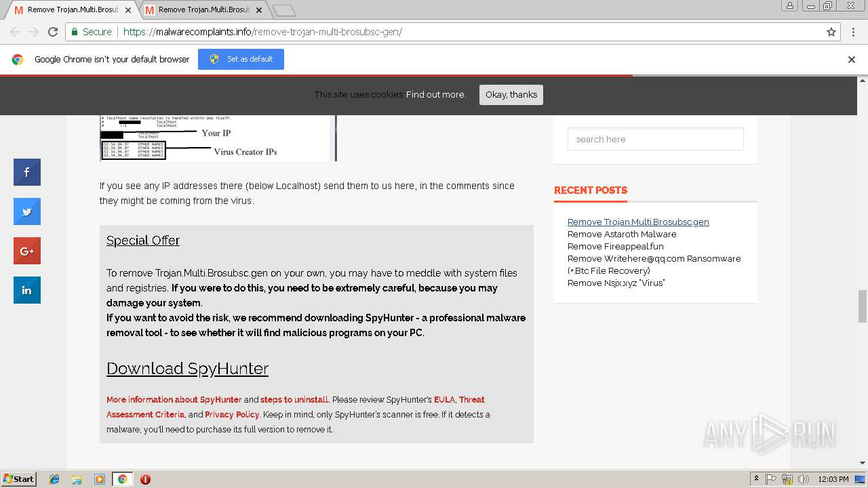The width and height of the screenshot is (868, 488).
Task: Open Opera icon in taskbar
Action: tap(145, 479)
